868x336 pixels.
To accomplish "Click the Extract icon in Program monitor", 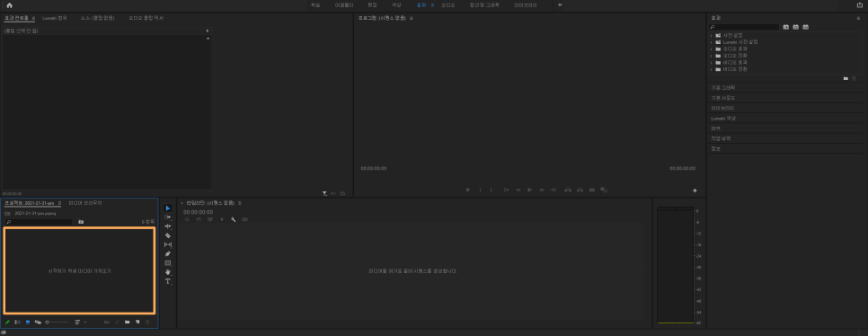I will click(x=580, y=190).
